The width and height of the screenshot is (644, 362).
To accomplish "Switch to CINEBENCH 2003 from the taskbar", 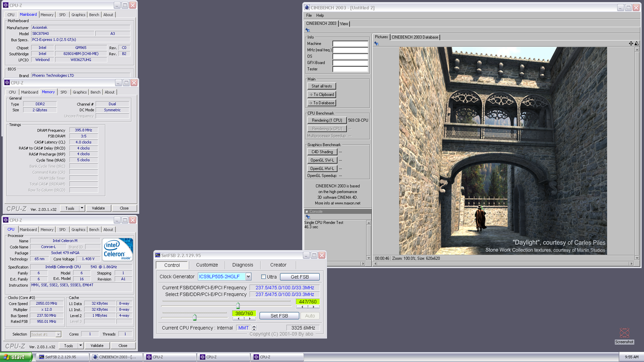I will [116, 357].
